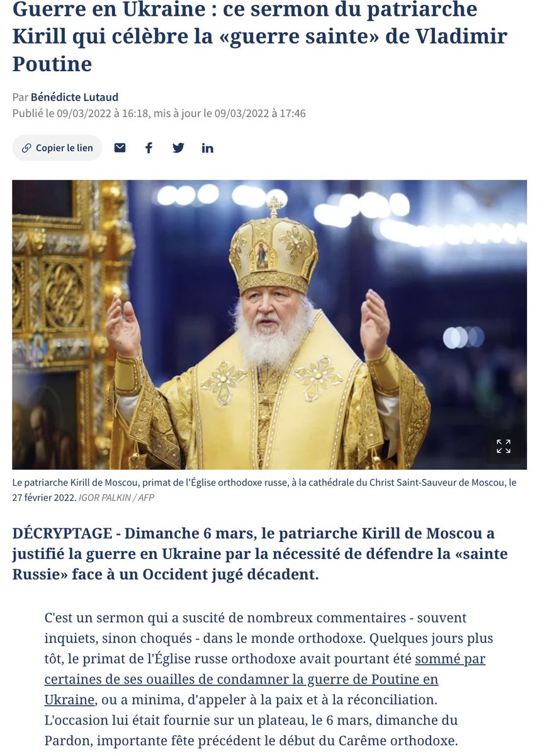The height and width of the screenshot is (756, 547).
Task: Click the paragraph starting 'C'est un sermon'
Action: click(x=269, y=679)
